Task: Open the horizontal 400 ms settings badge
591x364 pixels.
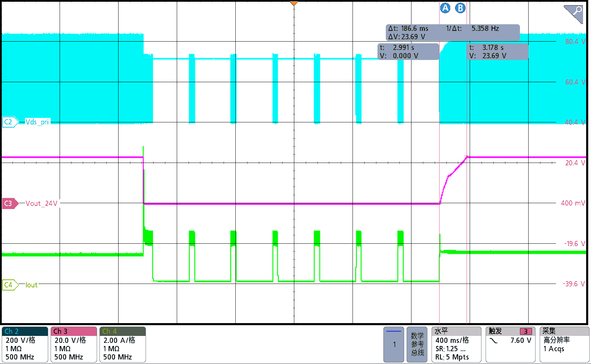Action: [x=456, y=345]
